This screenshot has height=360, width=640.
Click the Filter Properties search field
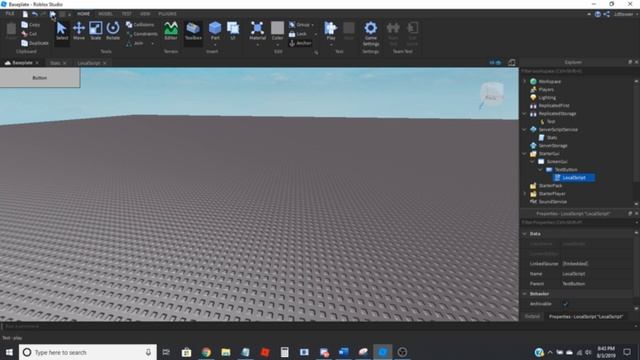pos(578,223)
